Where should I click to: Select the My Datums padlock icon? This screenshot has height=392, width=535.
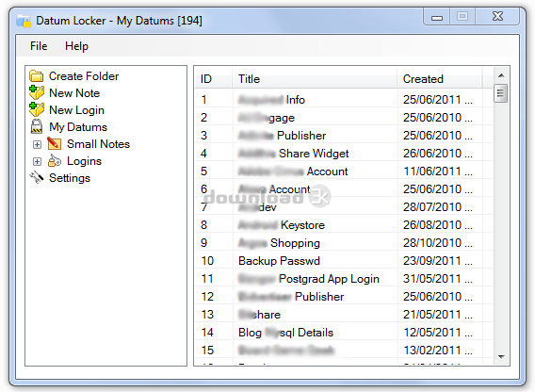[36, 126]
